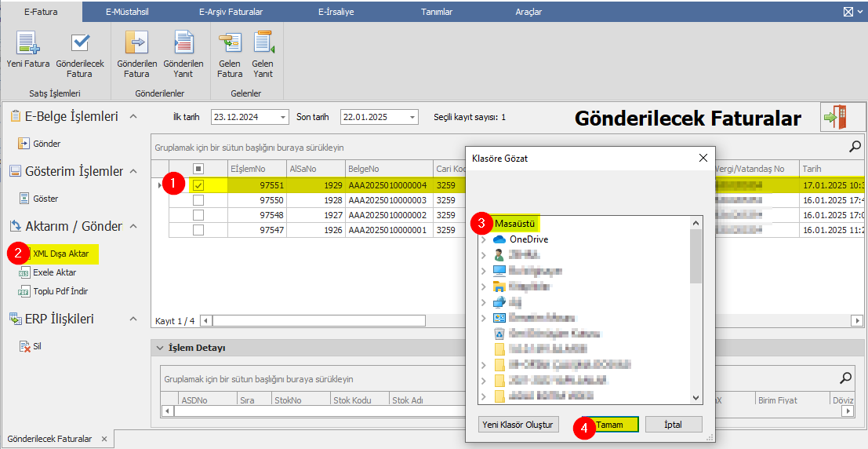Click the exit door icon
This screenshot has height=449, width=868.
coord(833,118)
